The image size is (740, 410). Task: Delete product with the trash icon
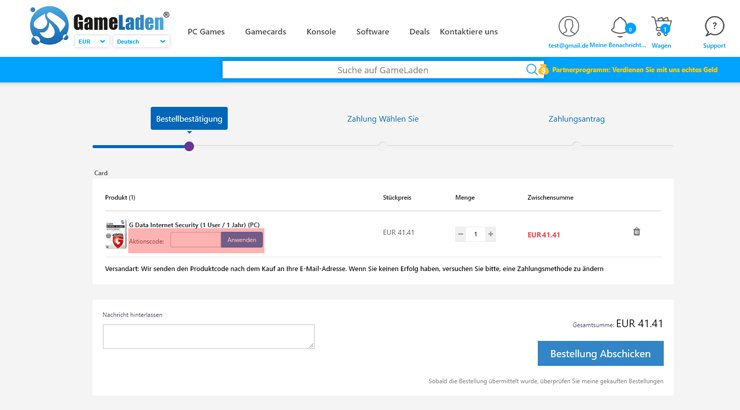click(636, 232)
